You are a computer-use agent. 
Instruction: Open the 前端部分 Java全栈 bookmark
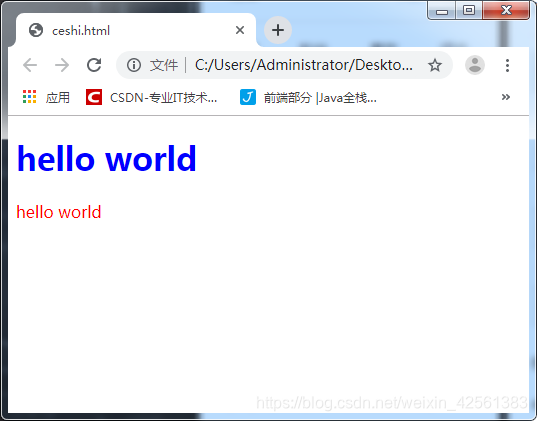click(308, 98)
